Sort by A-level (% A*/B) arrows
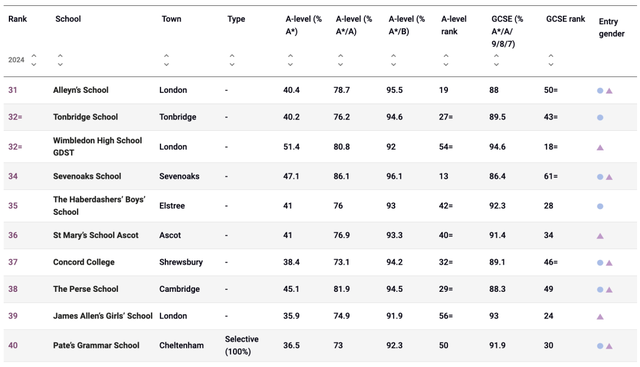This screenshot has height=367, width=640. pos(393,60)
